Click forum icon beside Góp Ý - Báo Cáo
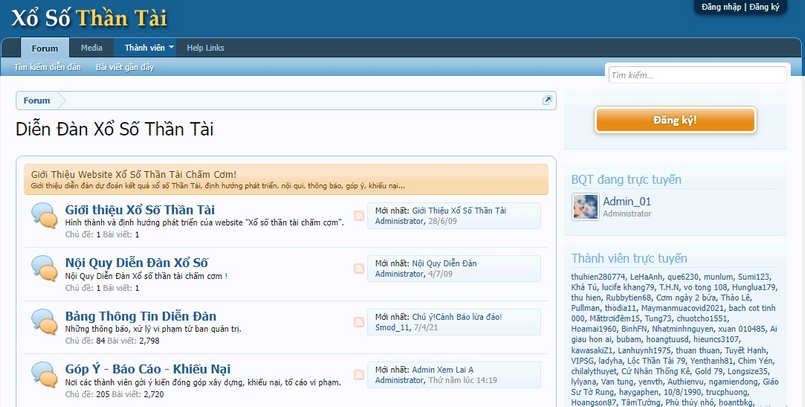Image resolution: width=805 pixels, height=407 pixels. tap(43, 374)
